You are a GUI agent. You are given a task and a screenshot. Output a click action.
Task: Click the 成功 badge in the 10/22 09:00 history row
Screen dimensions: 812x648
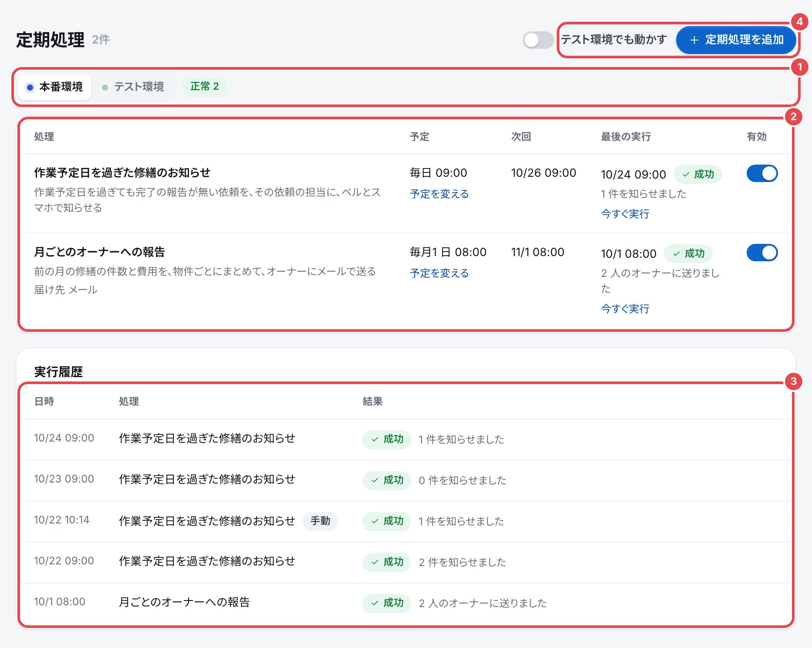pos(387,562)
